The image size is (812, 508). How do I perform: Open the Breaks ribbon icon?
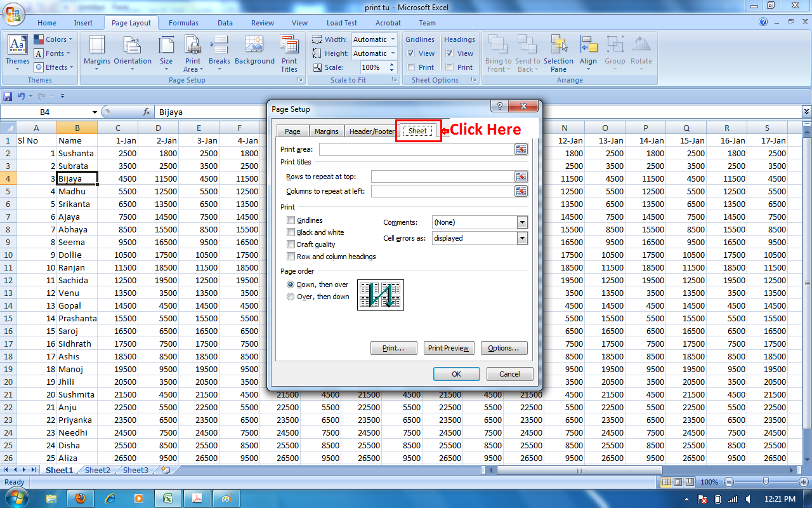pos(219,53)
